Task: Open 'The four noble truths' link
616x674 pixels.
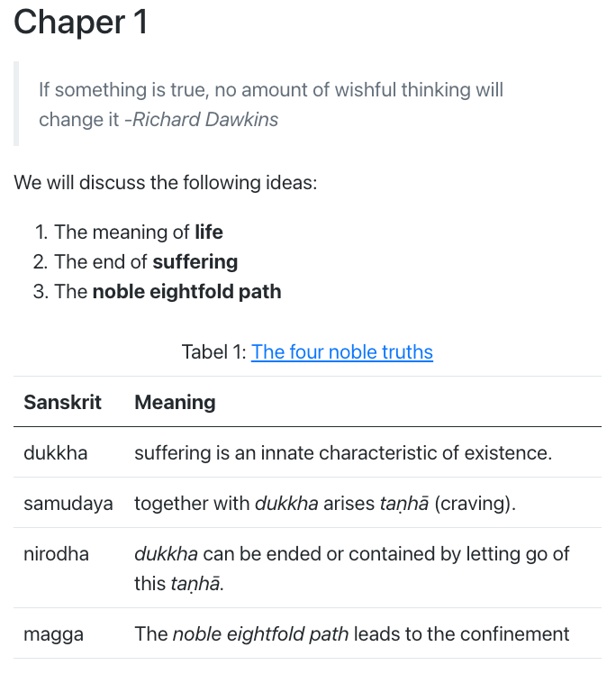Action: click(341, 352)
